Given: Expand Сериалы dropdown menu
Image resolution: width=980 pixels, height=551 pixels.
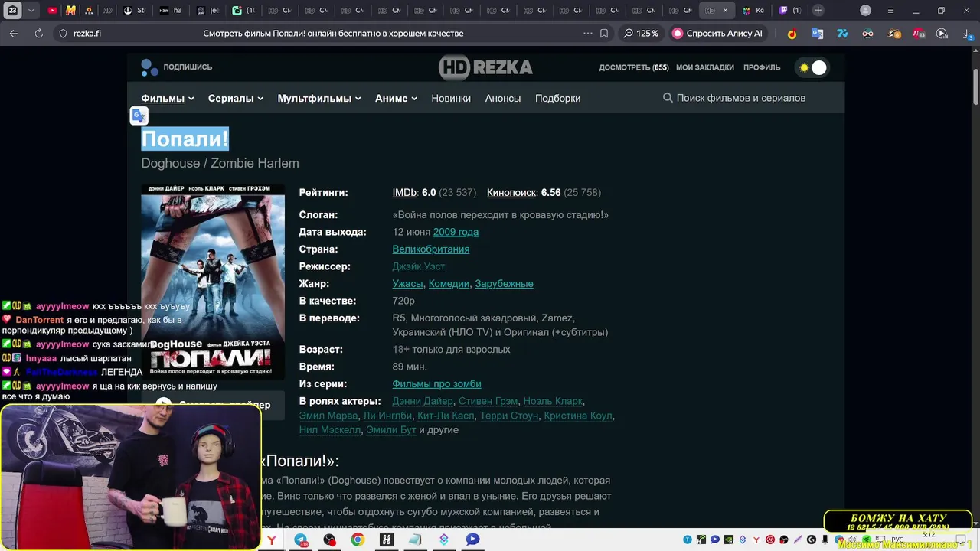Looking at the screenshot, I should click(x=236, y=98).
